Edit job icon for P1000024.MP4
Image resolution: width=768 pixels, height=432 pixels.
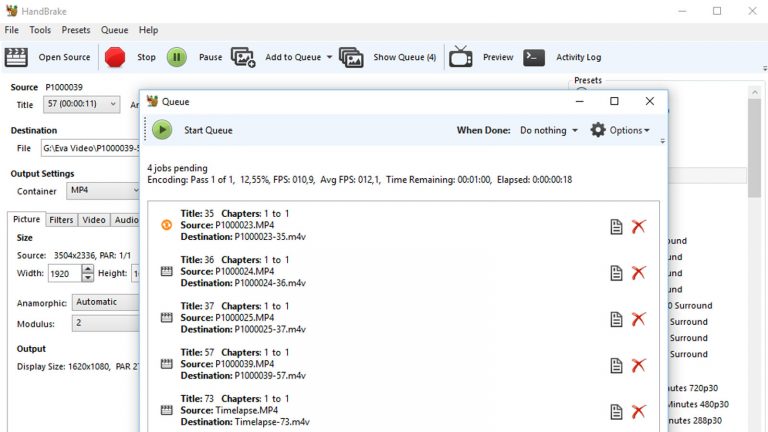click(x=616, y=273)
